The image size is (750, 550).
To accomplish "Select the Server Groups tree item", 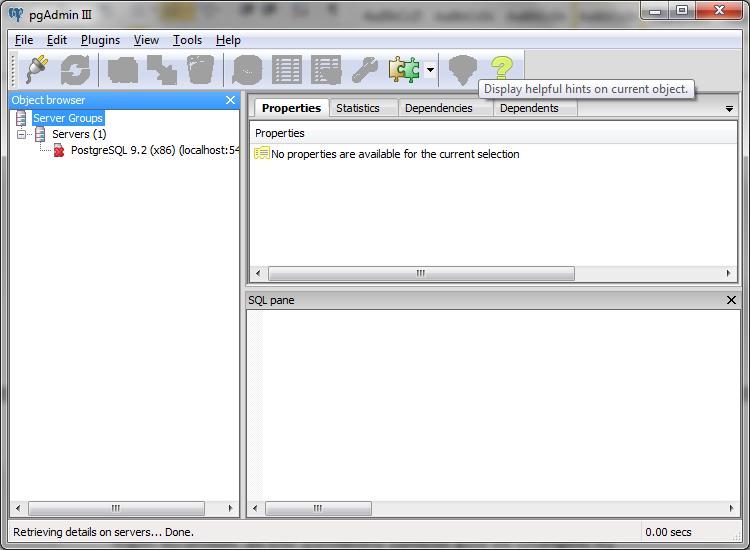I will tap(68, 118).
